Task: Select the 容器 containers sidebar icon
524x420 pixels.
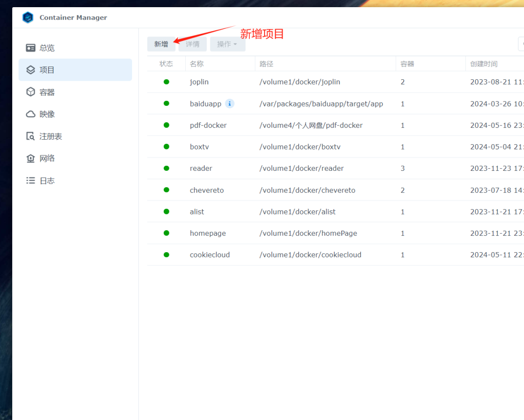Action: pyautogui.click(x=31, y=92)
